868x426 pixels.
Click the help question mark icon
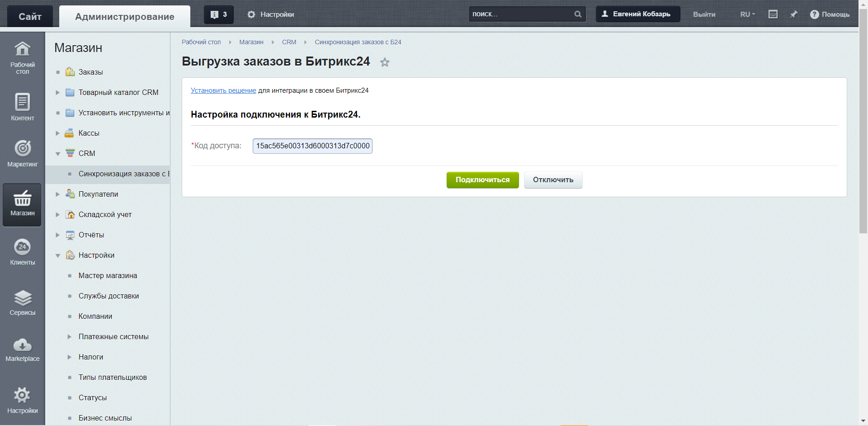tap(814, 14)
